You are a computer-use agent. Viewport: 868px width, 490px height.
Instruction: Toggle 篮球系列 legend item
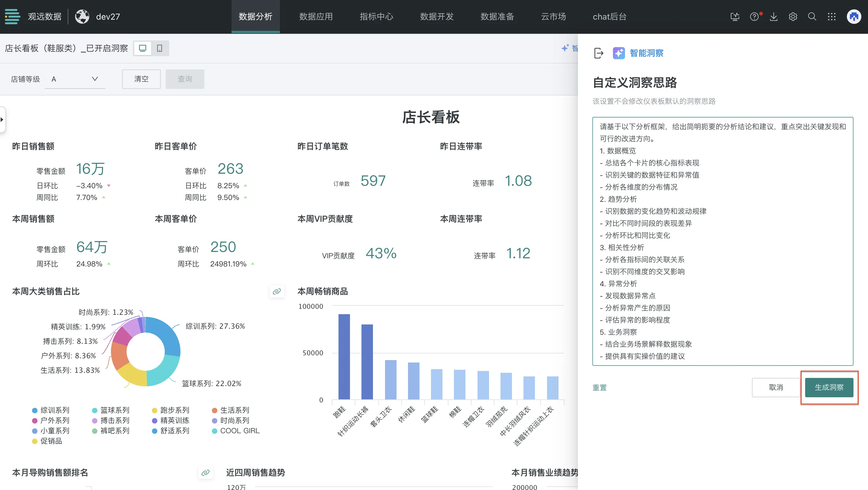click(x=111, y=410)
